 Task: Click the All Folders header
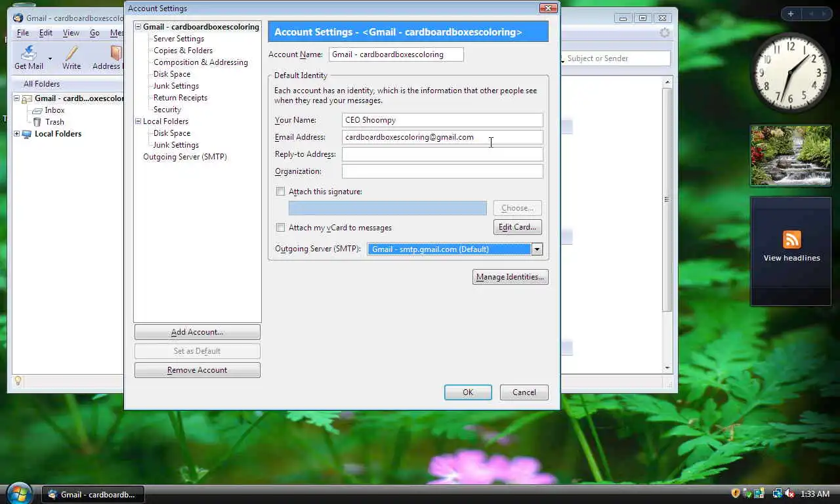point(41,84)
